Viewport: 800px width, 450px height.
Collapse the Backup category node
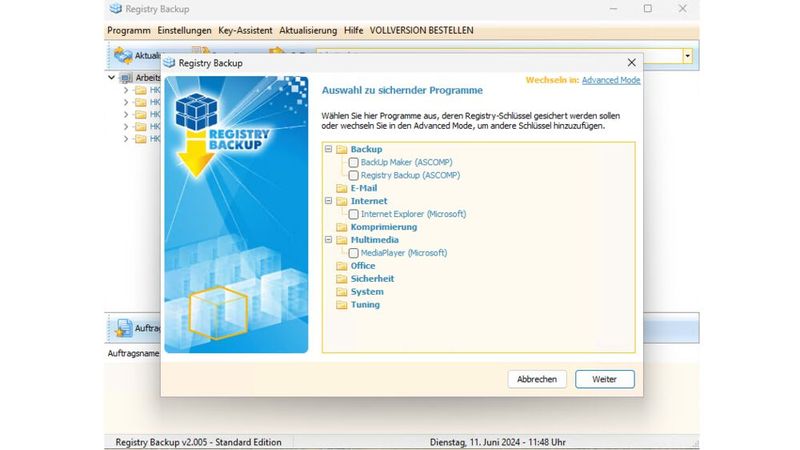pos(329,149)
